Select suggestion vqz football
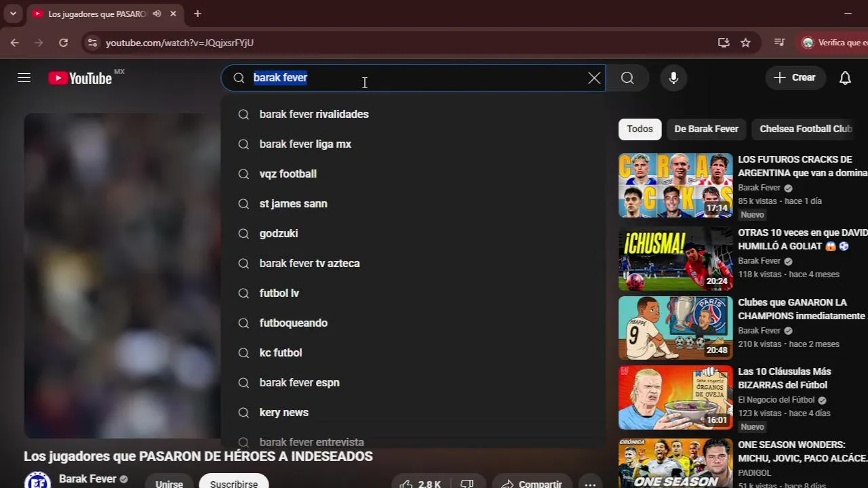Viewport: 868px width, 488px height. (413, 174)
